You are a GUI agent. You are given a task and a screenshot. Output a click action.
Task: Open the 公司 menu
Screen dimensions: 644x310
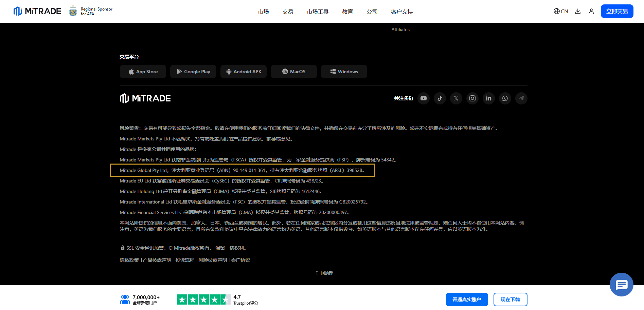(372, 12)
